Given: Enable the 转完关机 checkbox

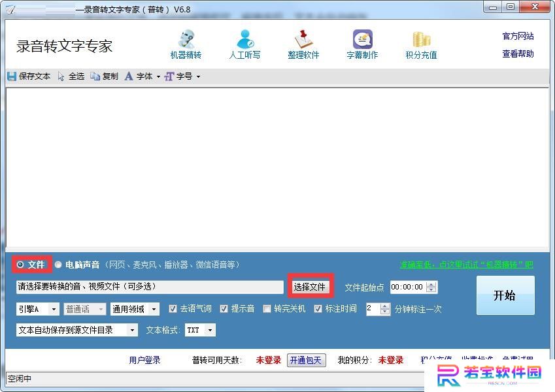Looking at the screenshot, I should pyautogui.click(x=267, y=309).
